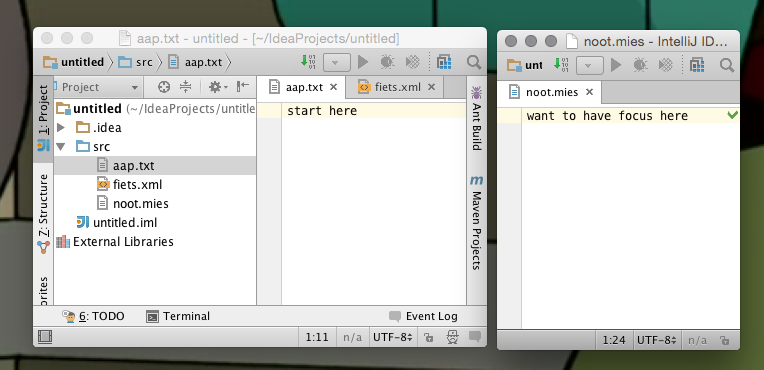Select untitled.iml in Project tree

coord(117,223)
